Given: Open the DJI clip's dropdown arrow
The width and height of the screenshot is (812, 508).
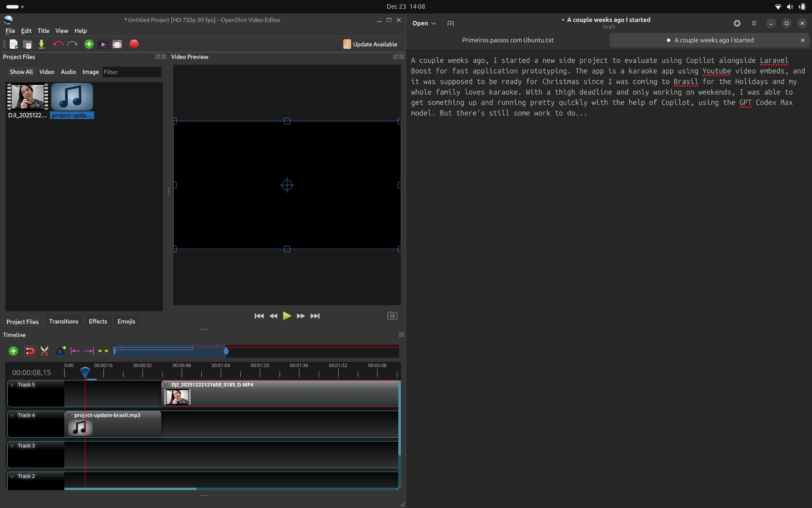Looking at the screenshot, I should click(x=166, y=384).
